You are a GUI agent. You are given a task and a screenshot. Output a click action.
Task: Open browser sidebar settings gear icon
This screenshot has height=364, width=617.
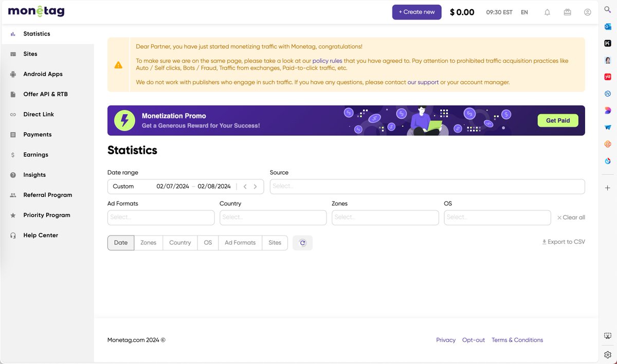pos(608,354)
